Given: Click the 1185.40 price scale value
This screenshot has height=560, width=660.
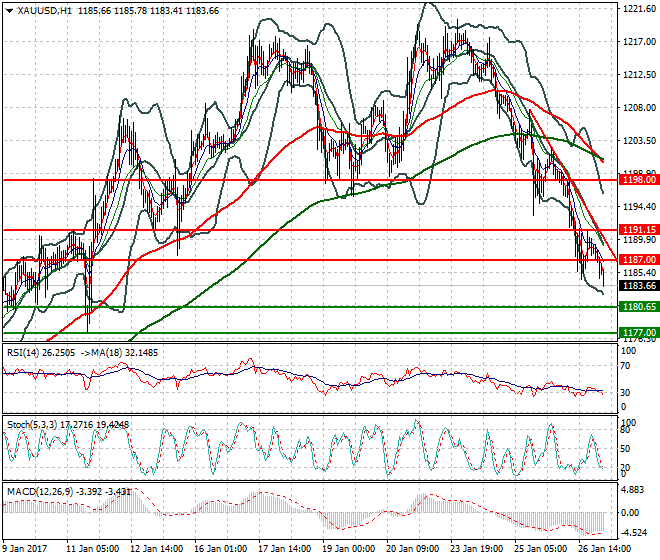Looking at the screenshot, I should [639, 272].
